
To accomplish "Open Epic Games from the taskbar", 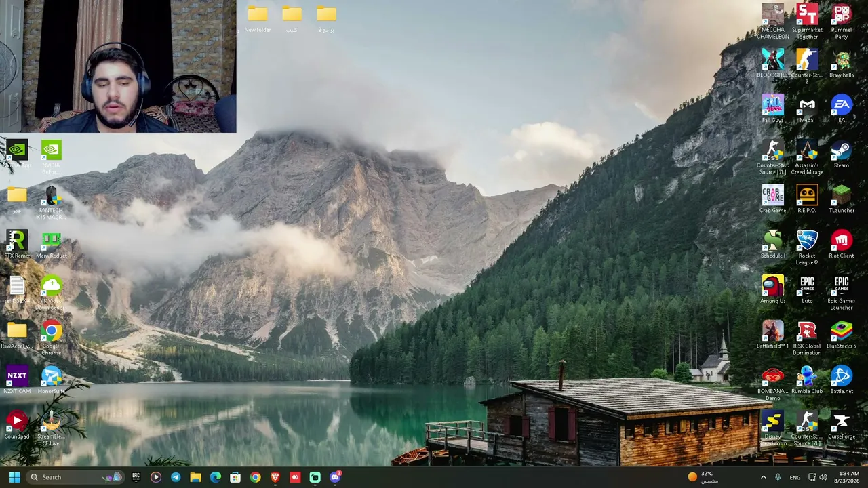I will (x=136, y=477).
